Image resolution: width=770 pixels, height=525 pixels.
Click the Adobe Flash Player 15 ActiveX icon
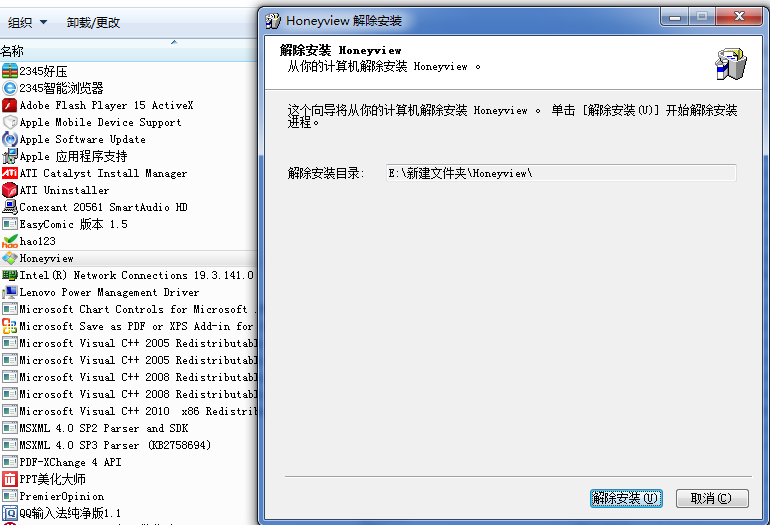coord(9,105)
